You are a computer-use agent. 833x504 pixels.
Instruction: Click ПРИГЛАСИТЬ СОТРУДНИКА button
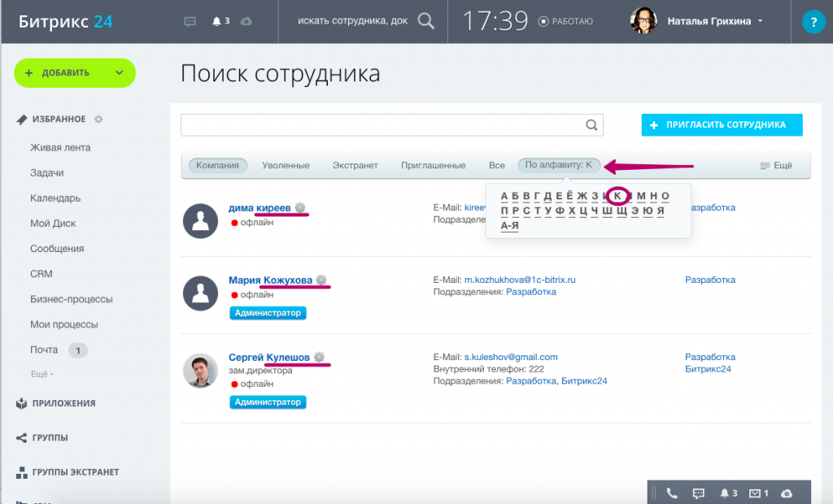(722, 125)
